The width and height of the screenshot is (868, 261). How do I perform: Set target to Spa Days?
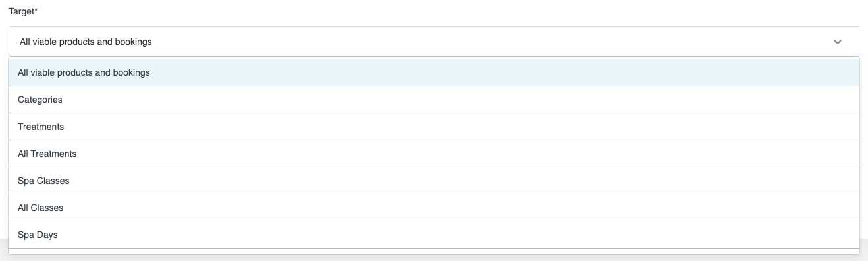[x=434, y=235]
